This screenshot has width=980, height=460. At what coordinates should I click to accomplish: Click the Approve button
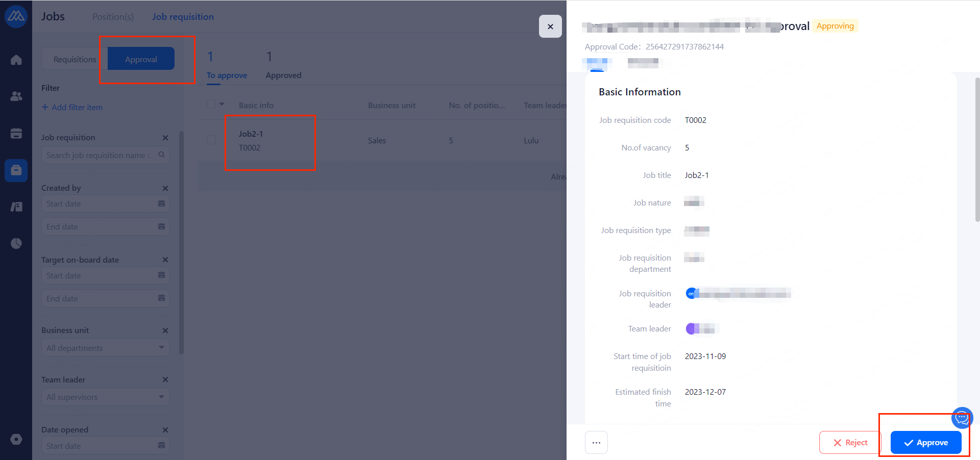pos(926,443)
